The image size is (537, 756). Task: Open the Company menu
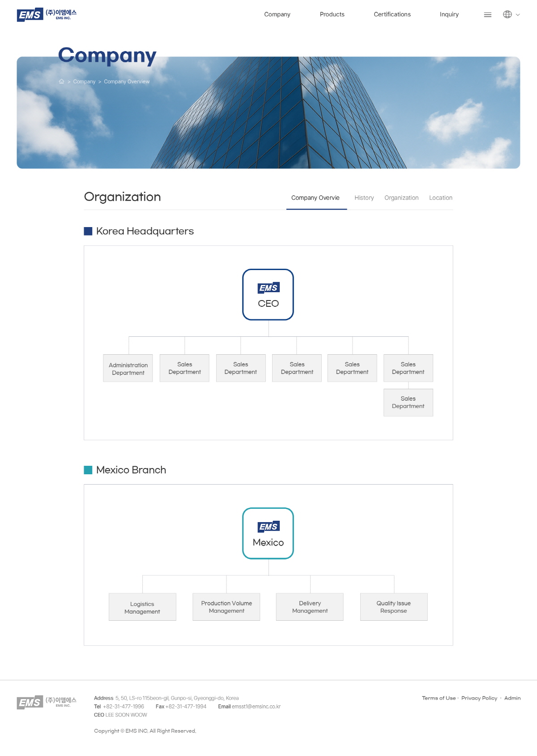coord(277,14)
